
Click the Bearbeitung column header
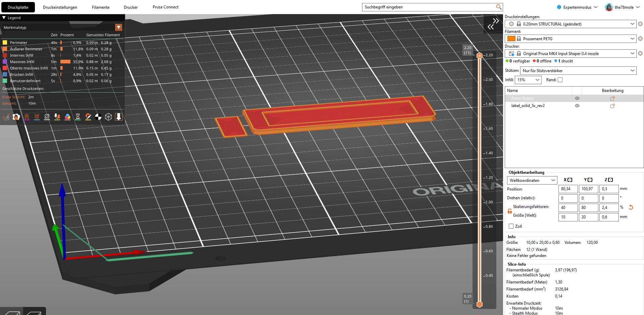(x=612, y=91)
